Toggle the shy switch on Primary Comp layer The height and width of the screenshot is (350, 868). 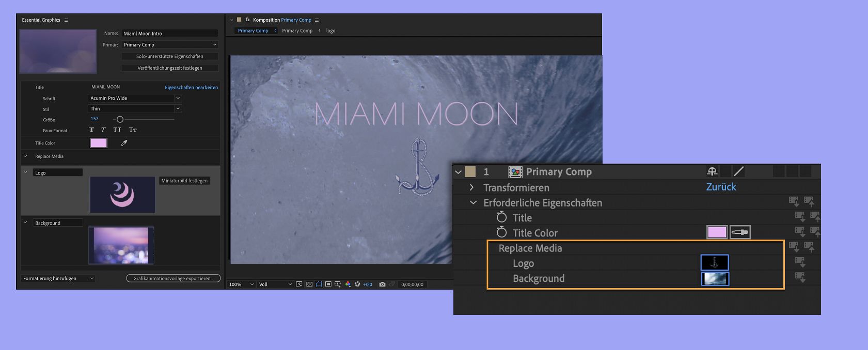712,171
